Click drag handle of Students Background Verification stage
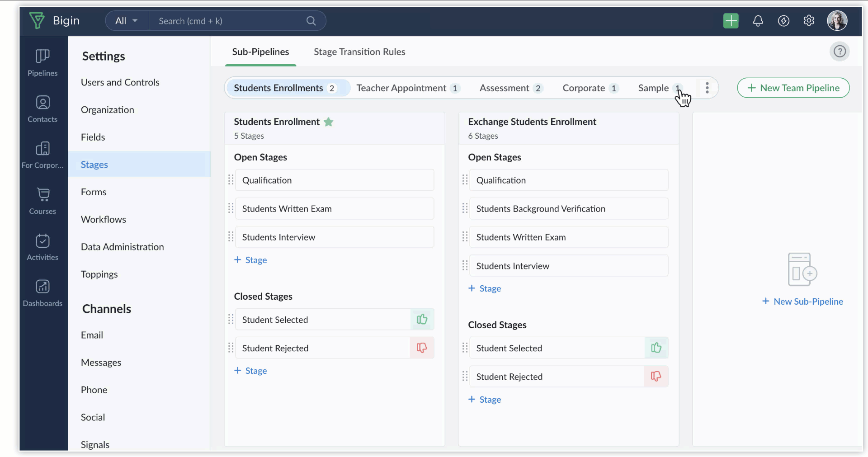 point(465,208)
